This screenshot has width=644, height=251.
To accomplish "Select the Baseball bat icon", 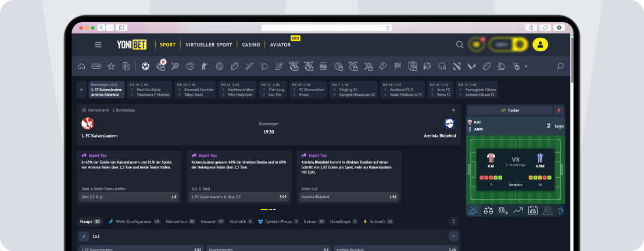I will [x=249, y=66].
